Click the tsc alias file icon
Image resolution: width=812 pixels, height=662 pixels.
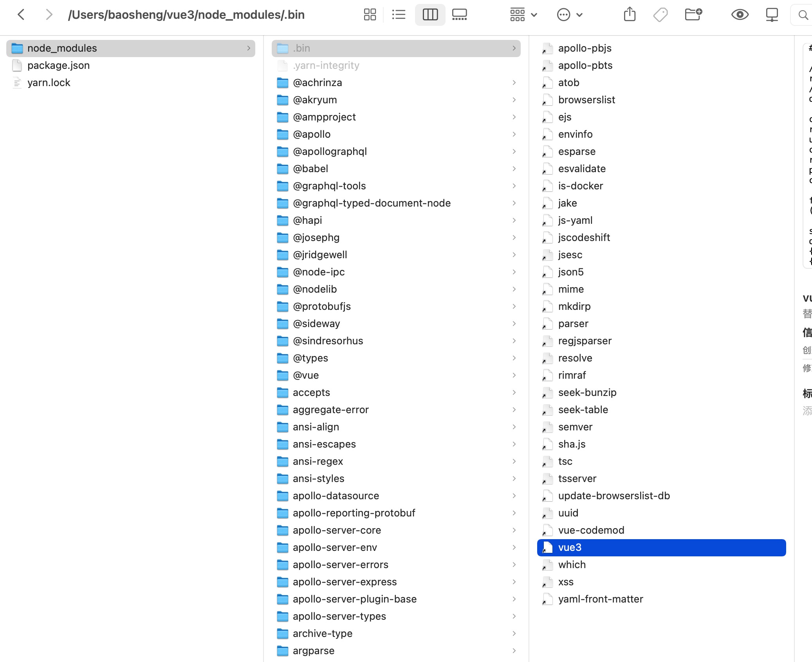[x=547, y=461]
